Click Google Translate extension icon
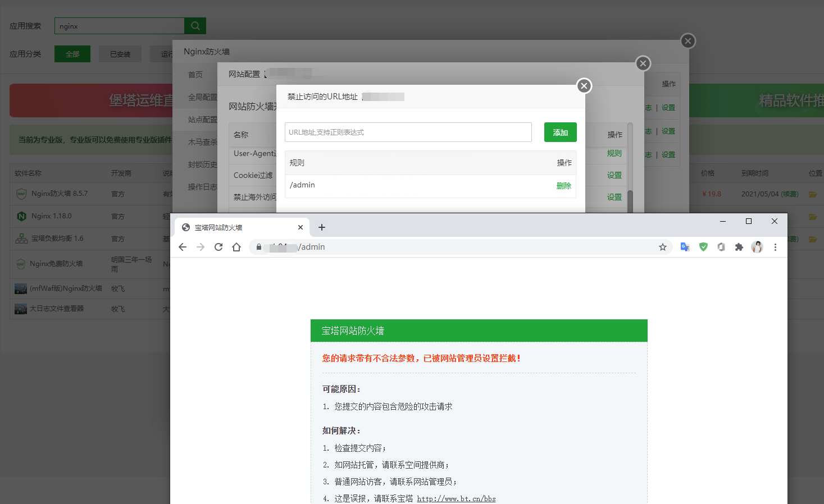The image size is (824, 504). 685,247
